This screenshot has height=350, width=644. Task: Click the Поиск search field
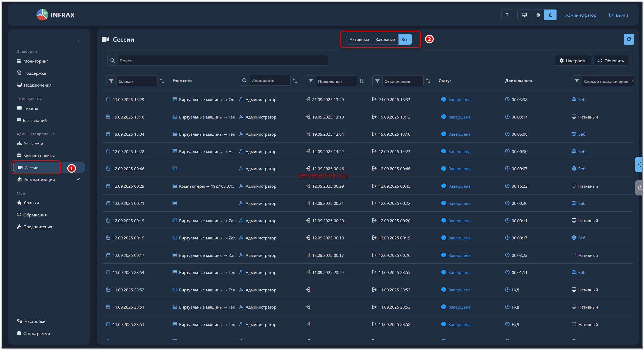pyautogui.click(x=223, y=60)
